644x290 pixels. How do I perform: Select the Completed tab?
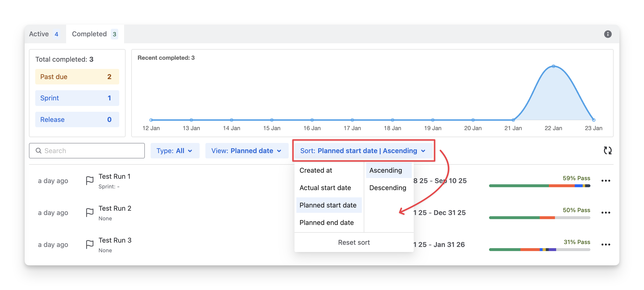pyautogui.click(x=95, y=34)
